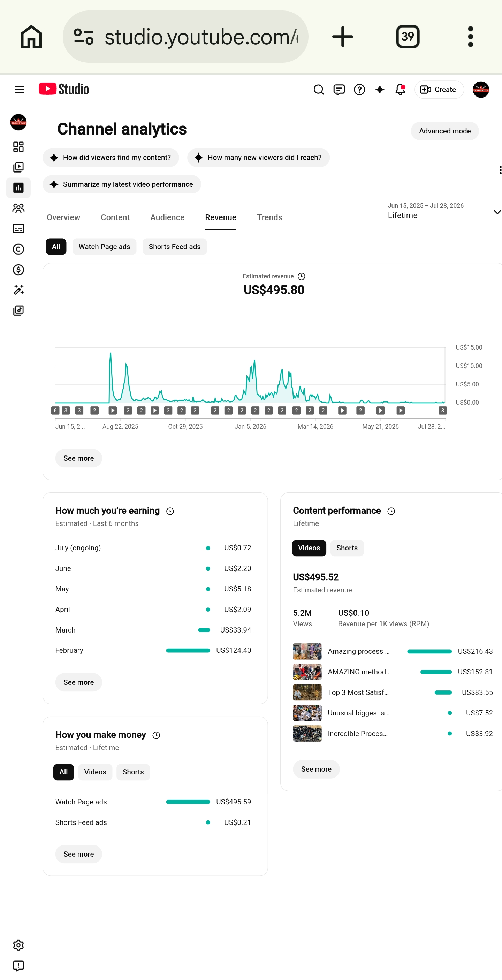Open Earn (dollar) in the sidebar
Screen dimensions: 502x980
(x=18, y=270)
